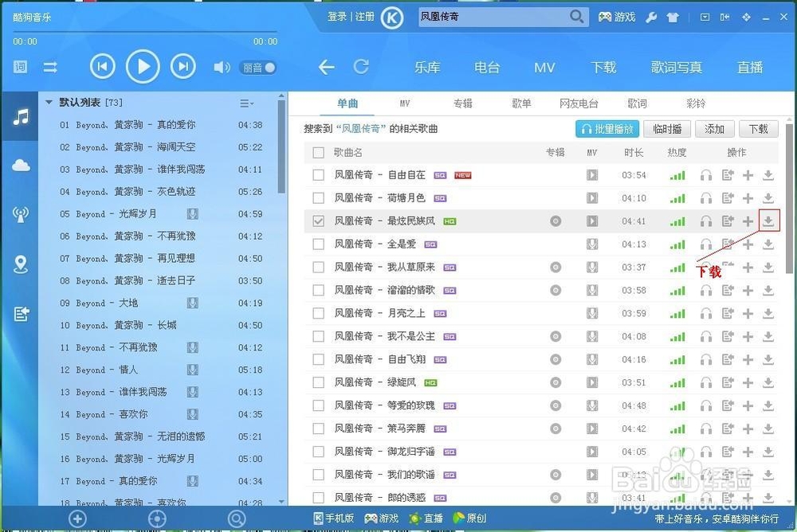Screen dimensions: 797x532
Task: Click the 批量播放 button
Action: coord(607,128)
